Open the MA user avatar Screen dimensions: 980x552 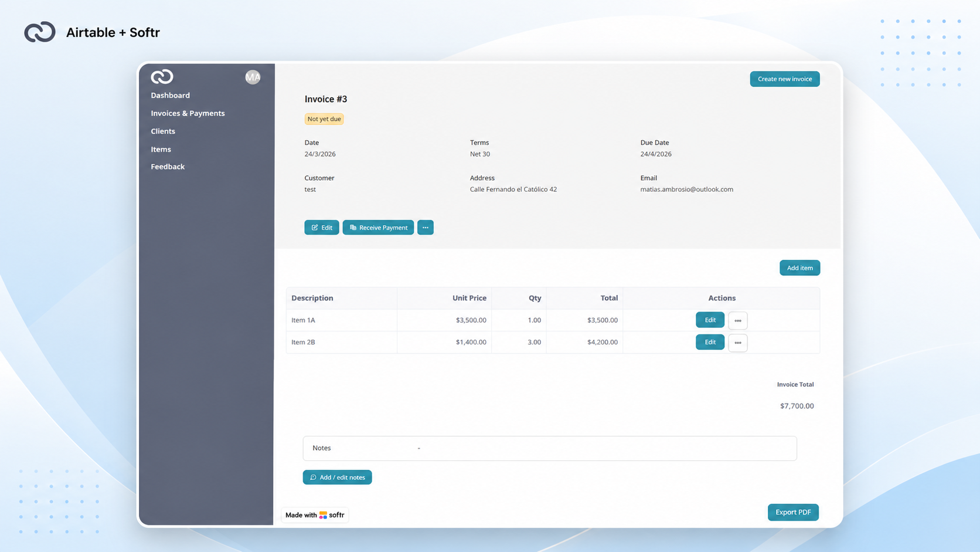pyautogui.click(x=253, y=77)
